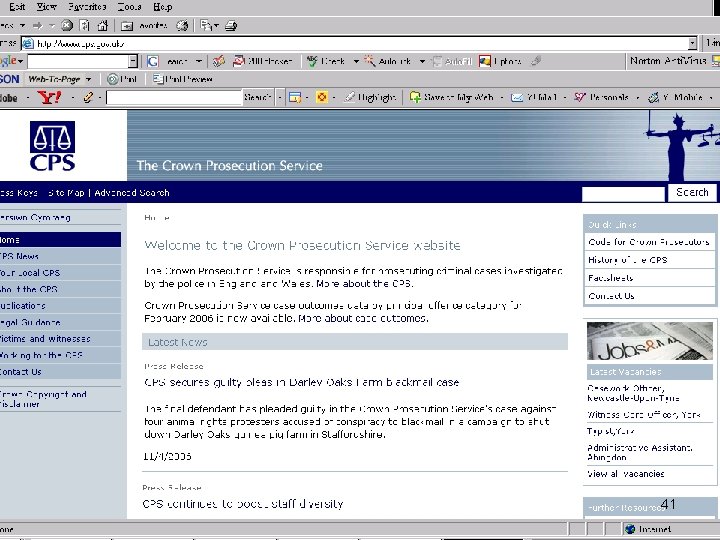The width and height of the screenshot is (720, 540).
Task: Click the Save to My Web icon
Action: click(415, 97)
